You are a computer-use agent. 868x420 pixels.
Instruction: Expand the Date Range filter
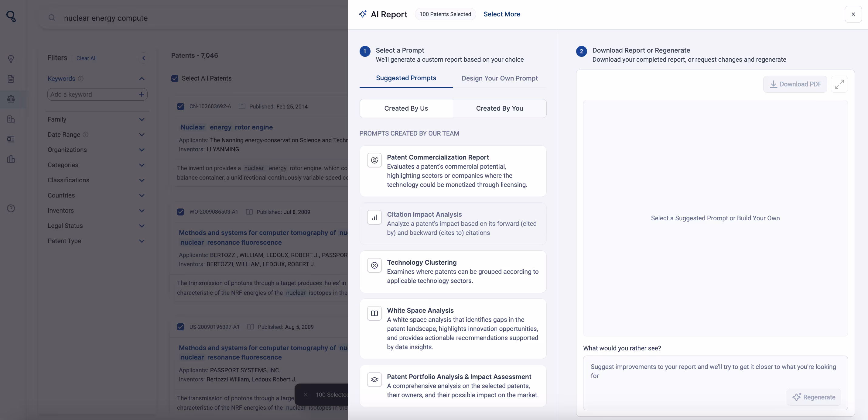pyautogui.click(x=142, y=135)
